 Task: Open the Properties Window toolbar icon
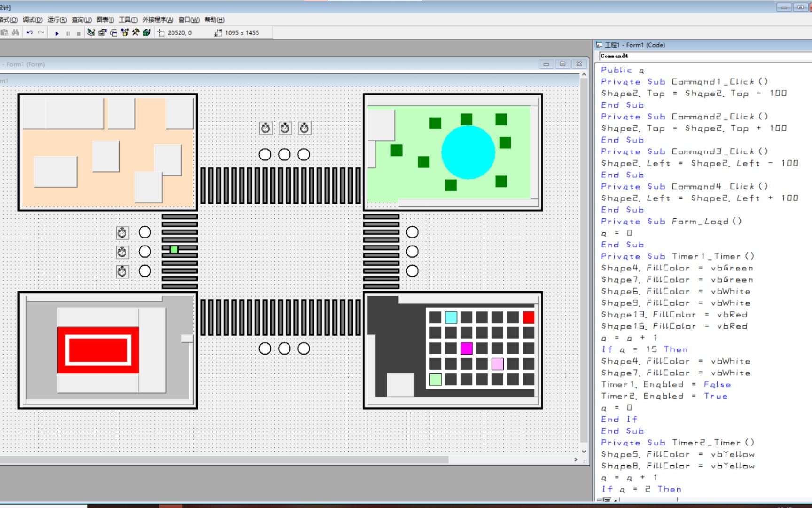tap(102, 32)
